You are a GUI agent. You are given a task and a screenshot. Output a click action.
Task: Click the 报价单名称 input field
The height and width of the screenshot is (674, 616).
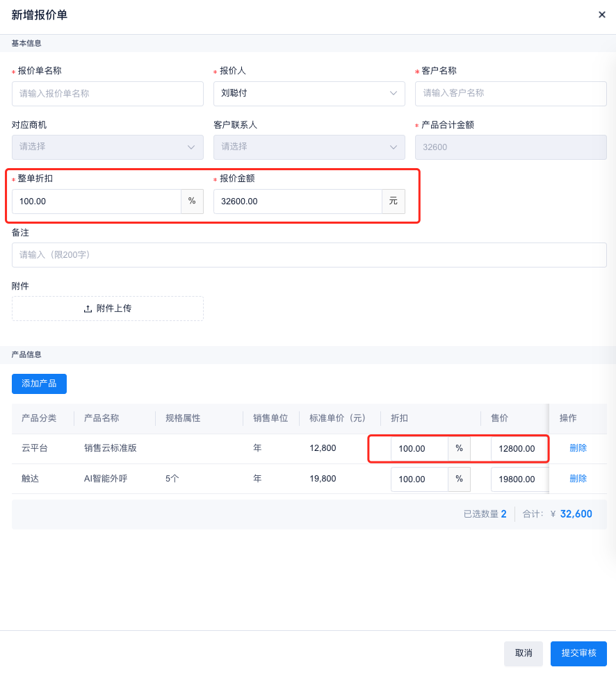coord(107,93)
